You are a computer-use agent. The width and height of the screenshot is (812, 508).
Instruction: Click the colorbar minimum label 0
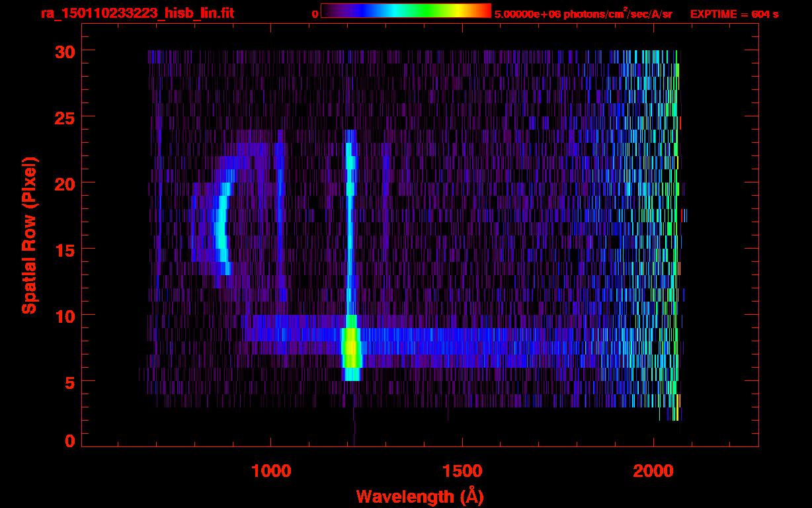pyautogui.click(x=315, y=14)
